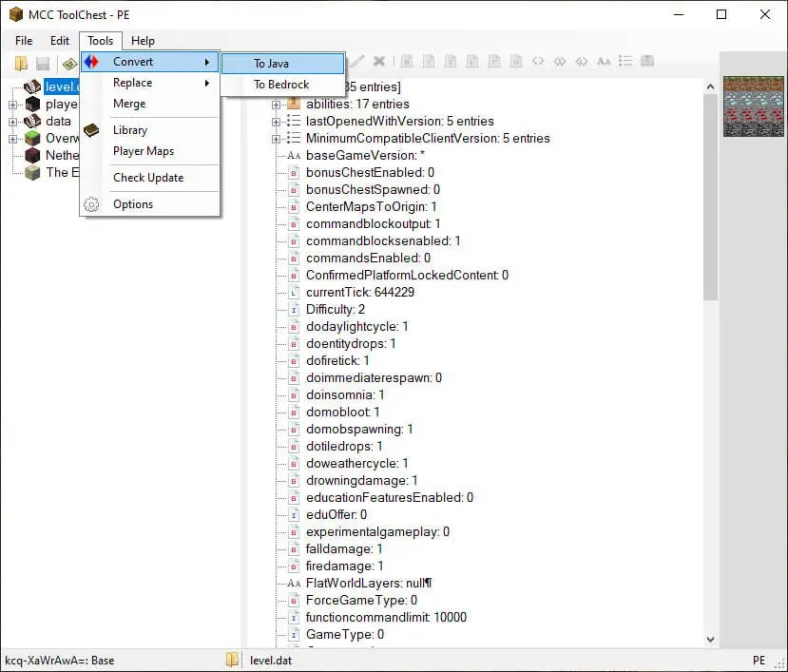This screenshot has height=672, width=788.
Task: Select Convert in the Tools menu
Action: (150, 62)
